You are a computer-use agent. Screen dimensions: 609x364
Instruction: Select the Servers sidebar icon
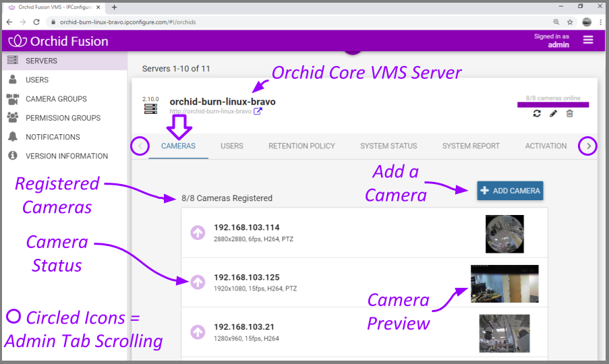(x=13, y=60)
